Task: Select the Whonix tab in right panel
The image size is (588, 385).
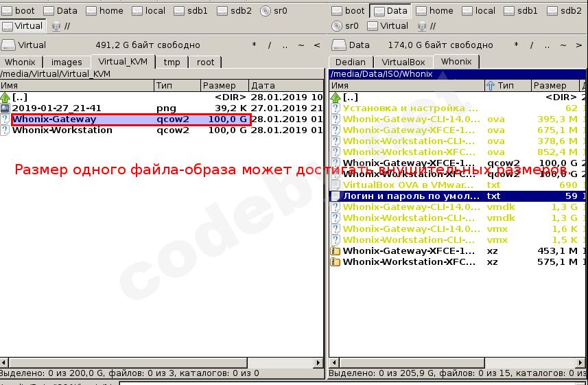Action: point(456,62)
